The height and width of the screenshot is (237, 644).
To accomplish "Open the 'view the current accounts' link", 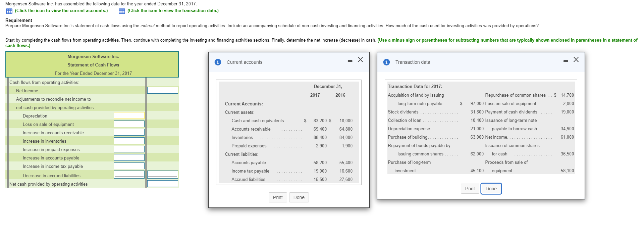I will tap(61, 11).
